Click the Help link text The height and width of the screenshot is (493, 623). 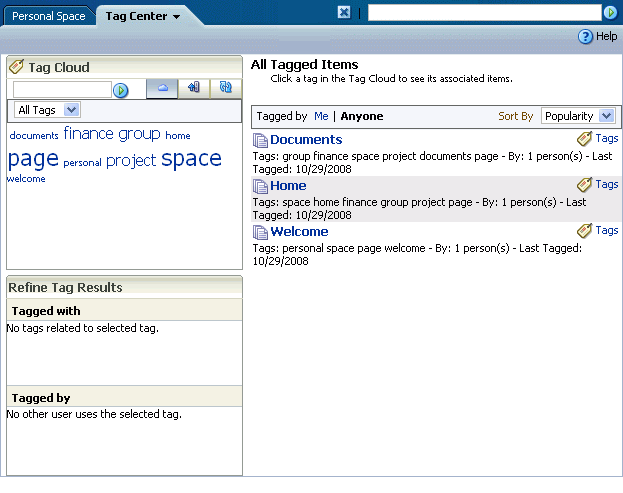pyautogui.click(x=606, y=37)
